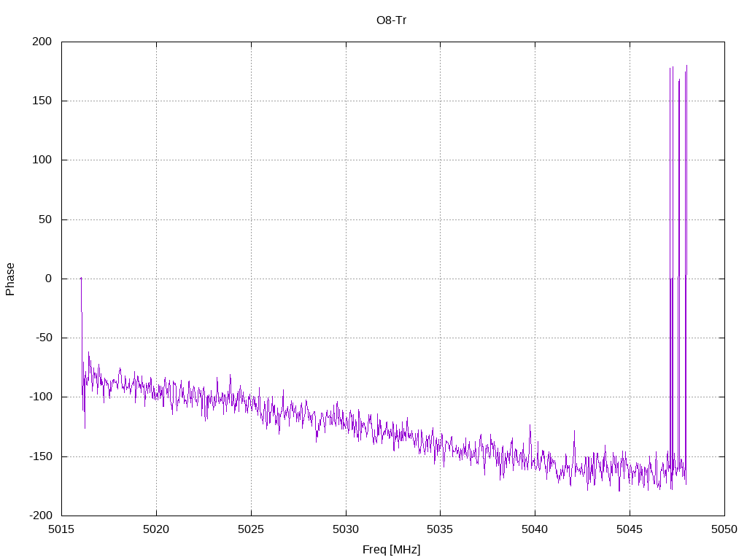Click the x-axis tick label 5050
The image size is (747, 560).
pyautogui.click(x=724, y=529)
